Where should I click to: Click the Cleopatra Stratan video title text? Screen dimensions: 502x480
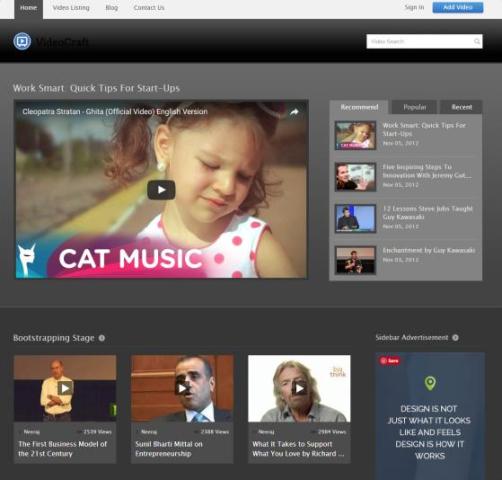coord(115,112)
